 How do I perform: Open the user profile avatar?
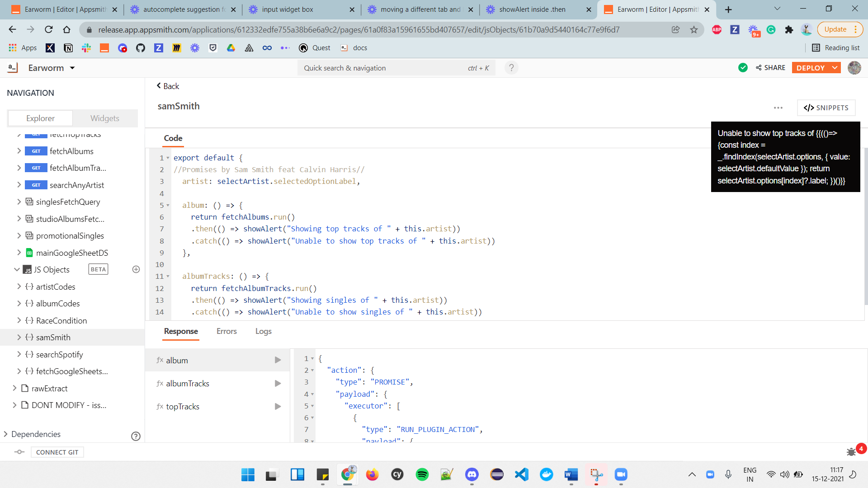point(854,68)
